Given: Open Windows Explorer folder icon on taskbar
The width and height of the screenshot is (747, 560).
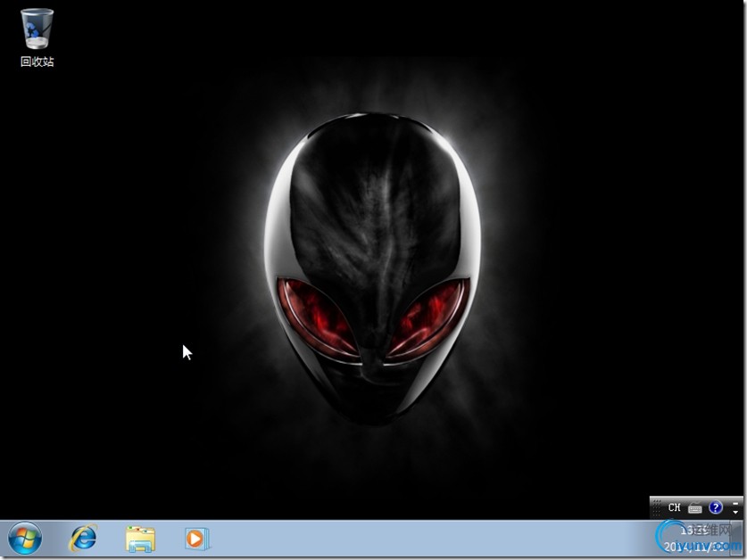Looking at the screenshot, I should (140, 539).
